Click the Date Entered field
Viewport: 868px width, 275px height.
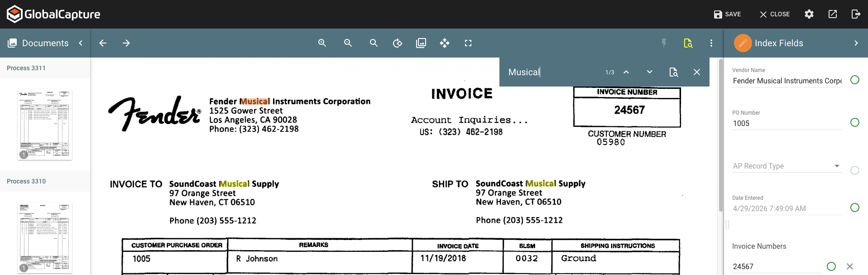point(787,208)
